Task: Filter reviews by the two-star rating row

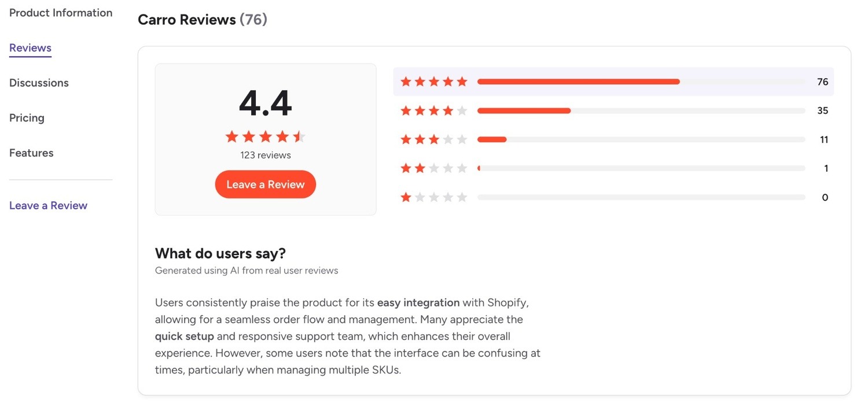Action: click(613, 168)
